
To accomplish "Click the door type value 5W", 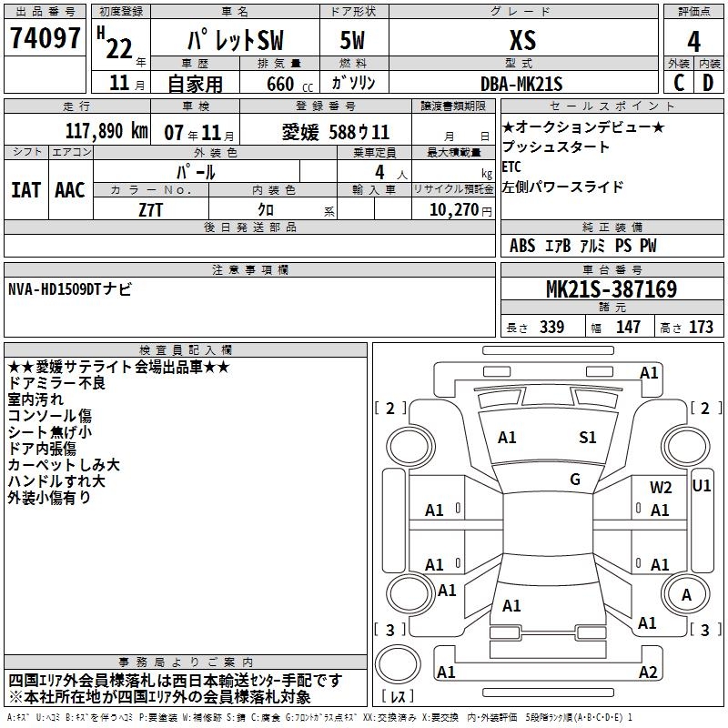I will tap(352, 40).
